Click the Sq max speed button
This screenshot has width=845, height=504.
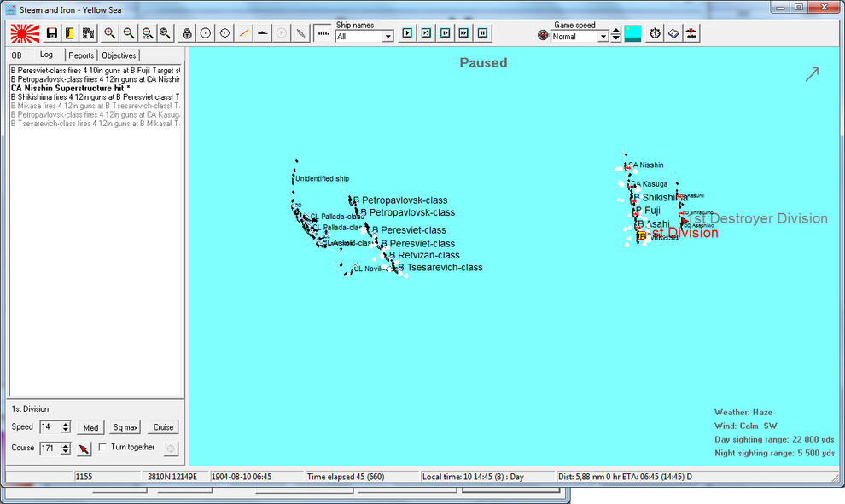tap(125, 427)
